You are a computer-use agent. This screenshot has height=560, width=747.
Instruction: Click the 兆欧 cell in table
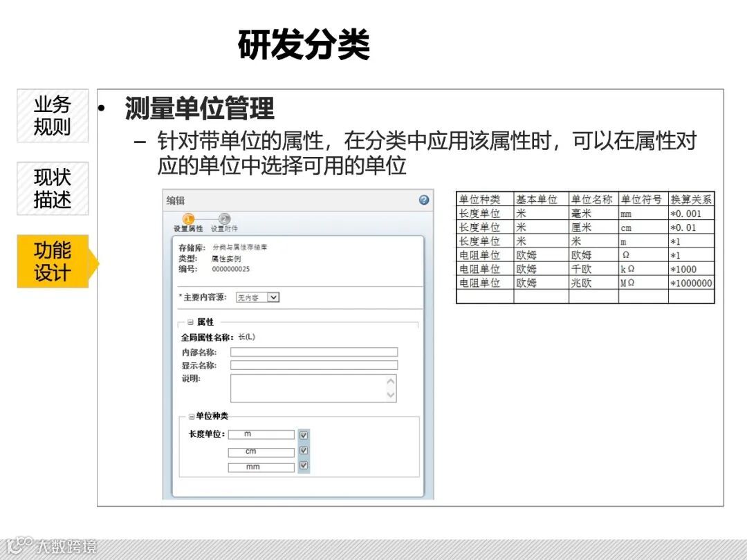click(593, 283)
